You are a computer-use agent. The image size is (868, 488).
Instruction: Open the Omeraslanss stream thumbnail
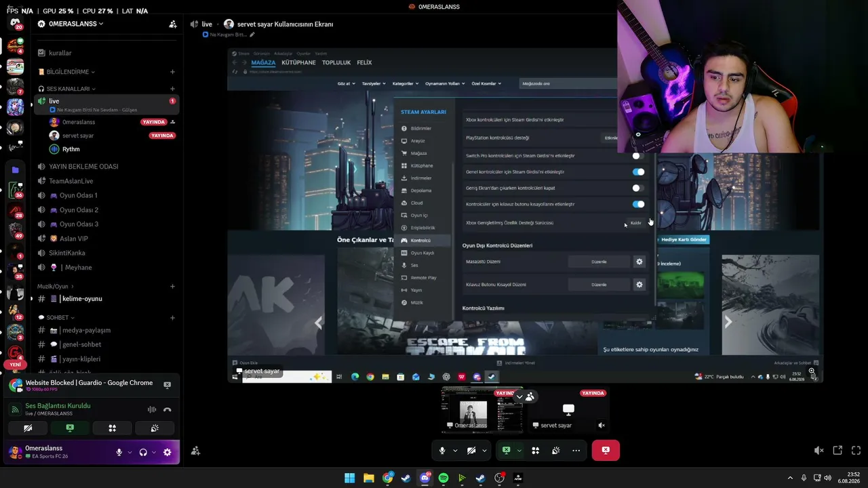(482, 410)
